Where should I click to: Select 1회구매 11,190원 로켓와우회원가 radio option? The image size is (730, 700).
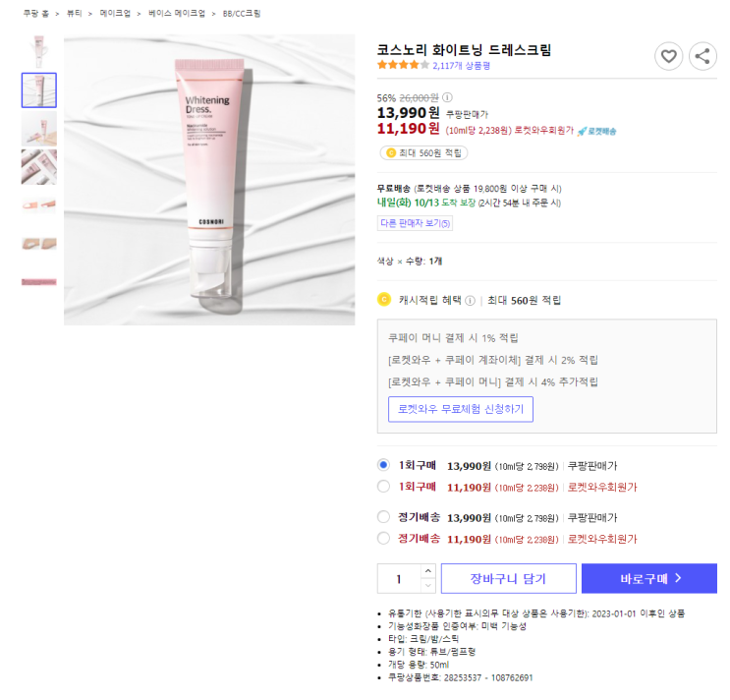point(383,487)
